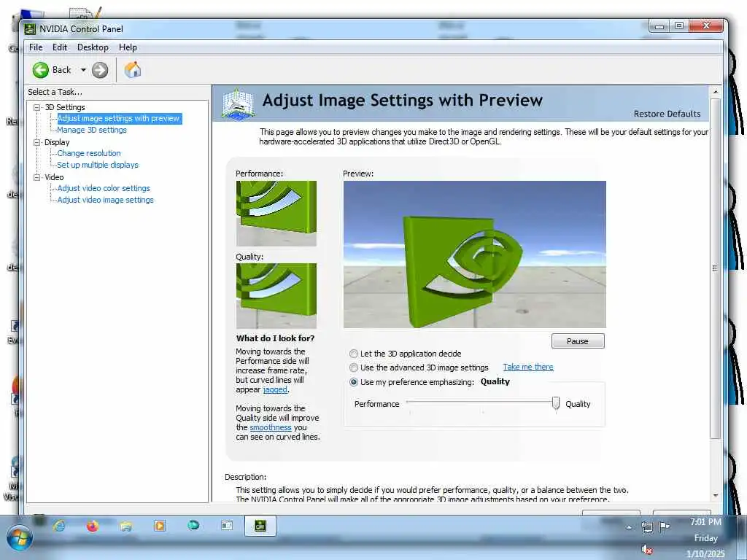Viewport: 747px width, 560px height.
Task: Open the Desktop menu
Action: coord(93,47)
